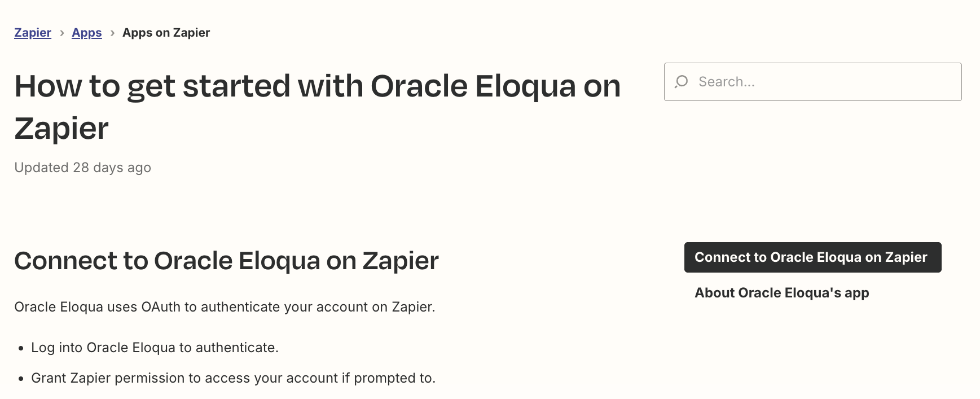
Task: Click the breadcrumb chevron after Apps
Action: pyautogui.click(x=112, y=33)
